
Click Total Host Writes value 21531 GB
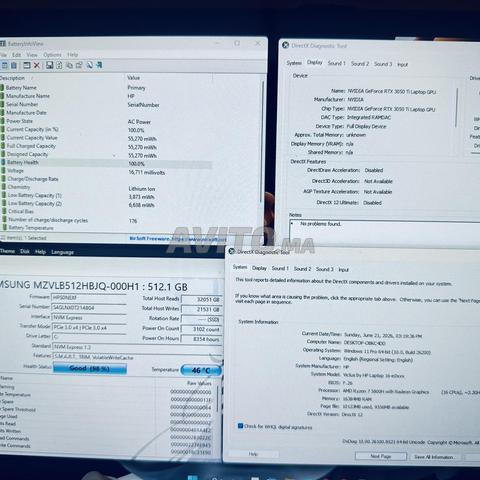(201, 309)
